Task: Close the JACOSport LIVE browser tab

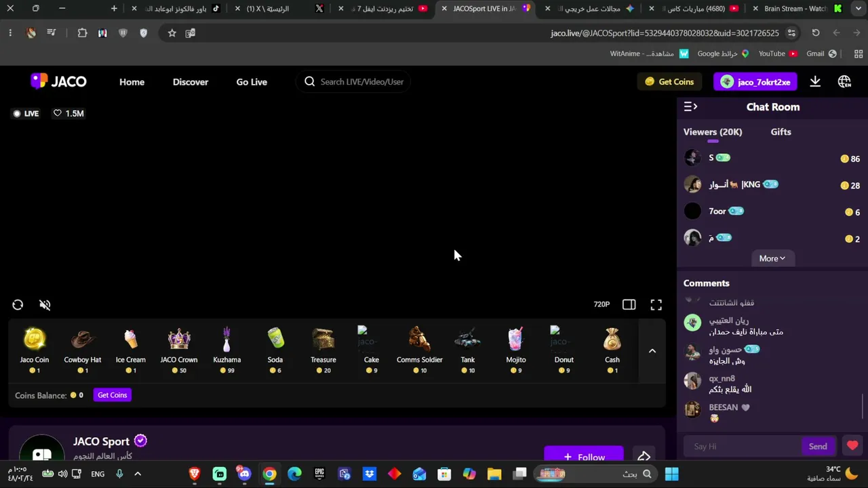Action: [x=444, y=9]
